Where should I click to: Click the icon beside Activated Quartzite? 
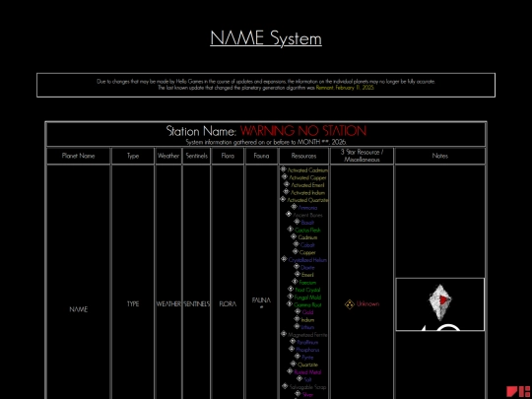pyautogui.click(x=283, y=199)
